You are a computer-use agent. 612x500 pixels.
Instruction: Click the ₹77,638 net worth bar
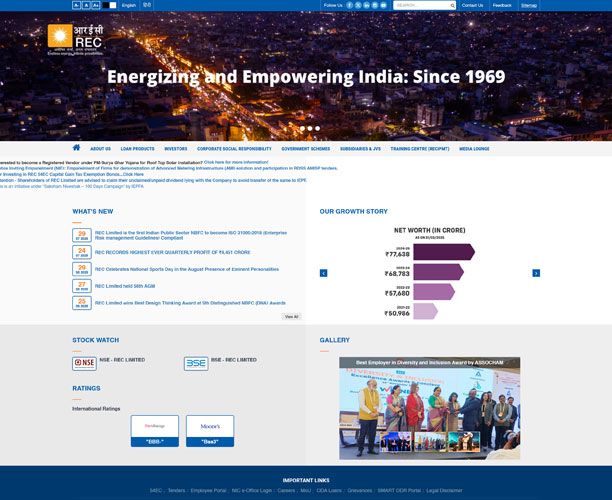point(444,252)
